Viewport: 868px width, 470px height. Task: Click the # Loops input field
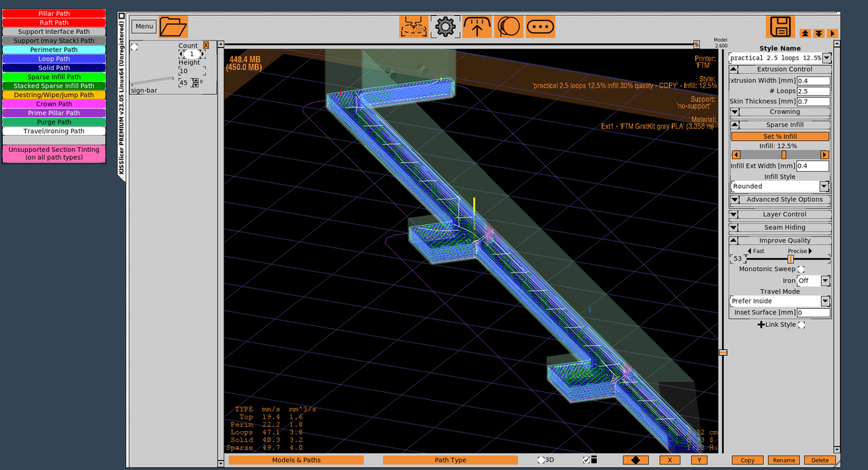[813, 91]
